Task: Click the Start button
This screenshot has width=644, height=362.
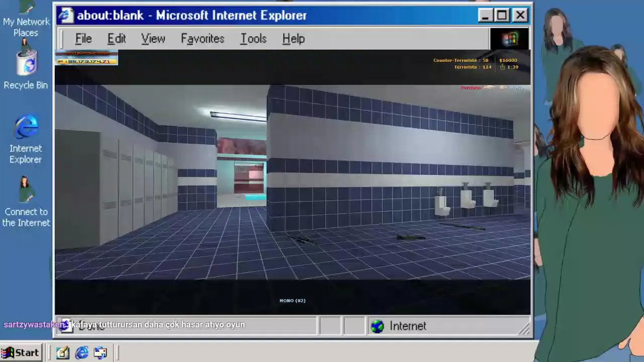Action: click(20, 352)
